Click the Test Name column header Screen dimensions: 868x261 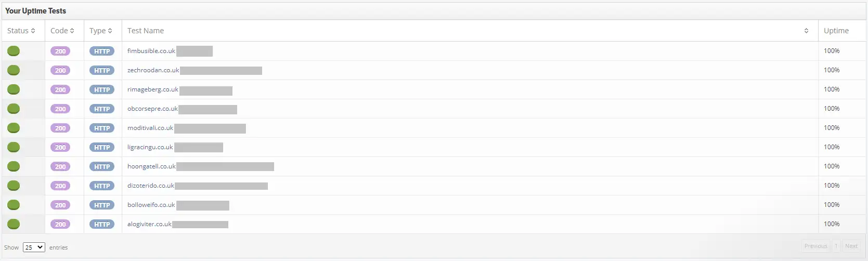click(146, 31)
